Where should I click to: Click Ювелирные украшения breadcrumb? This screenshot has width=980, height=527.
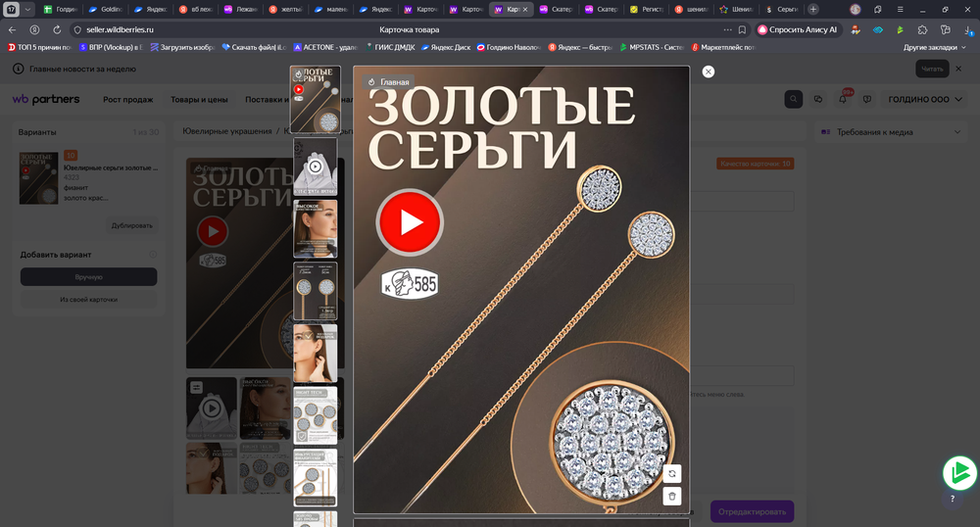point(227,131)
